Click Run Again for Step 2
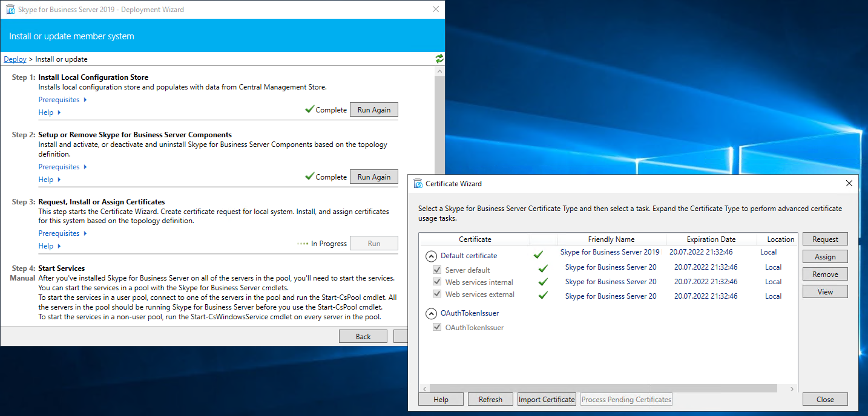The image size is (868, 416). [x=373, y=177]
